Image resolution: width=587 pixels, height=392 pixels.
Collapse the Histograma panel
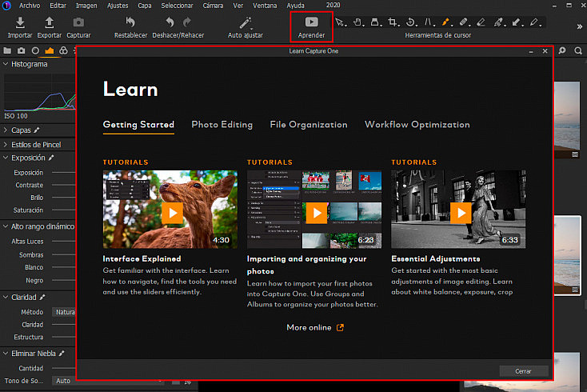[6, 64]
